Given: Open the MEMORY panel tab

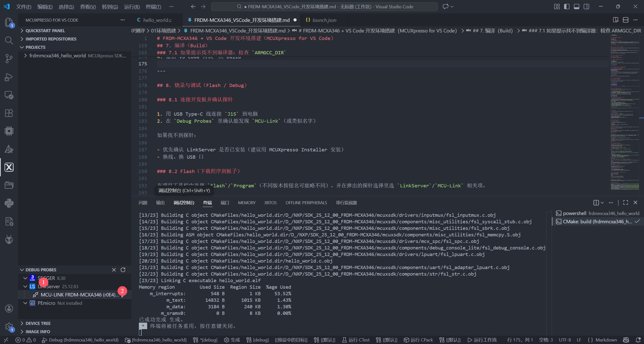Looking at the screenshot, I should (x=247, y=203).
